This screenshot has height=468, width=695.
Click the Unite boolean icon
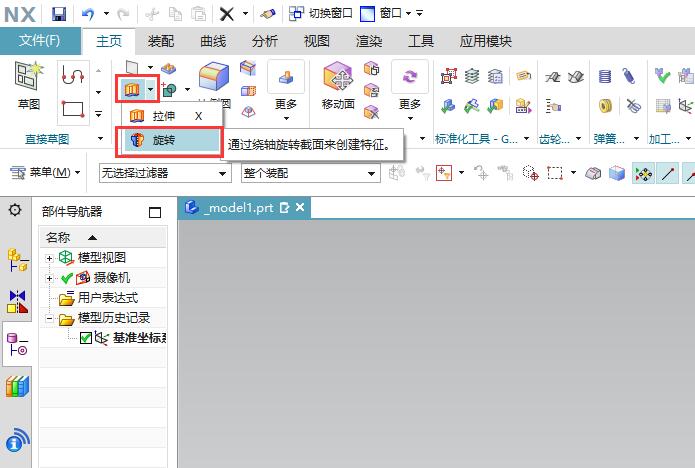point(169,90)
